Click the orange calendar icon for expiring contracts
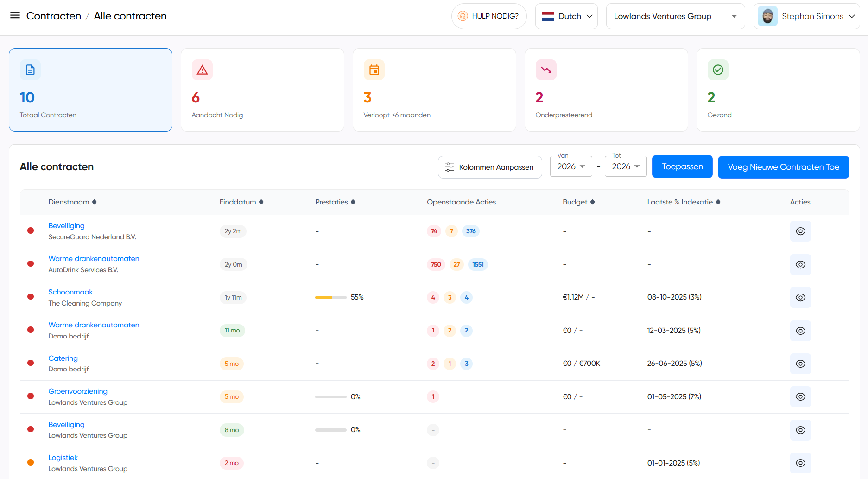 coord(374,70)
